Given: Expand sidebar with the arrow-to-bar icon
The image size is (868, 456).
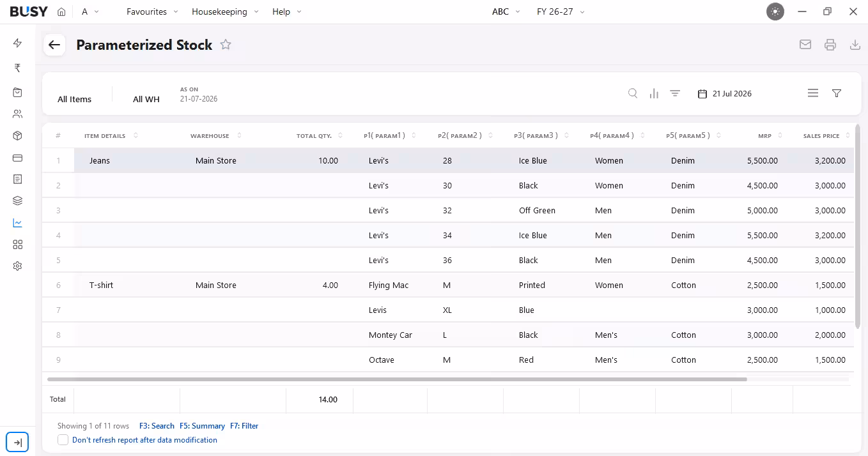Looking at the screenshot, I should pyautogui.click(x=17, y=442).
